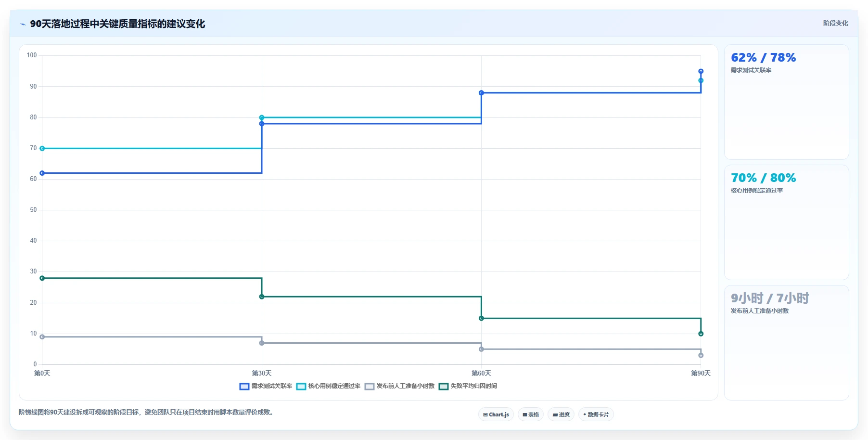Screen dimensions: 868x440
Task: Click the 表格 chip
Action: 531,414
